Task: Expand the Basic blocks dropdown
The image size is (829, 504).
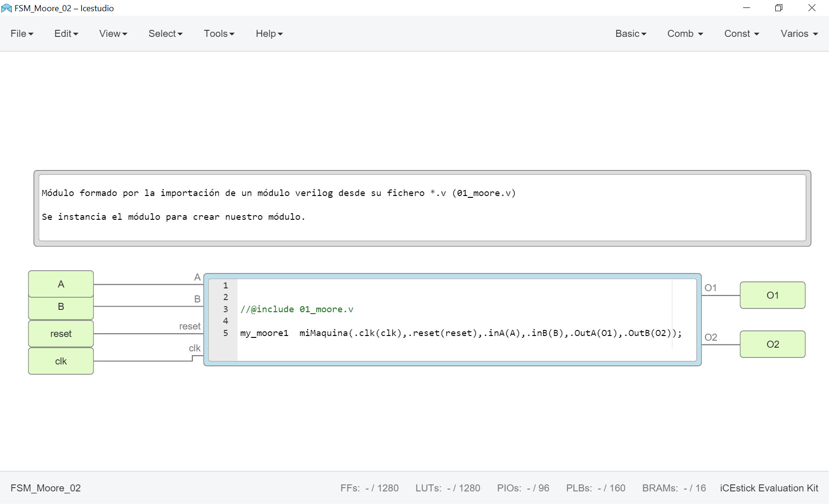Action: click(631, 34)
